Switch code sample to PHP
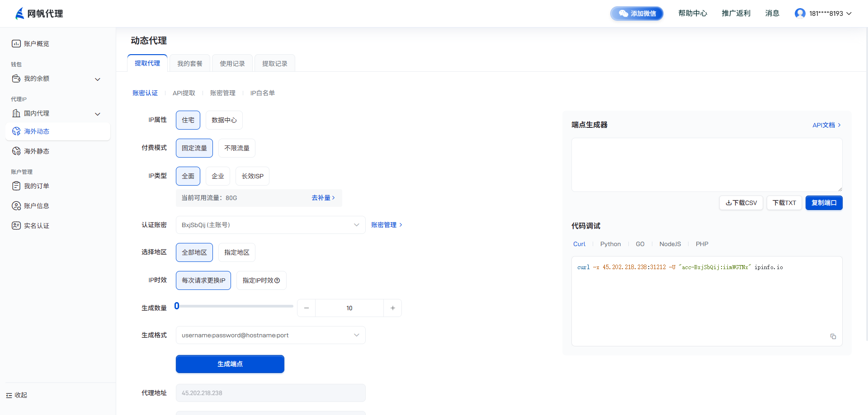Screen dimensions: 868x415 (x=702, y=244)
